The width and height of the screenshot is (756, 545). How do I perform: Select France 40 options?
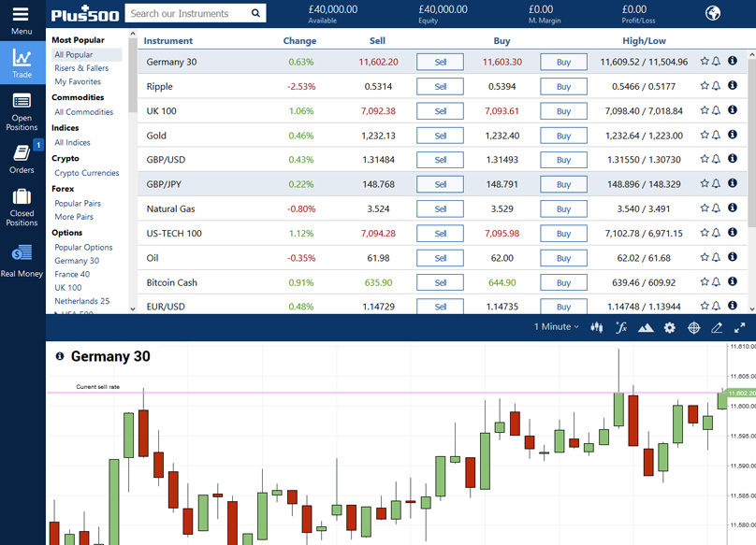point(72,274)
